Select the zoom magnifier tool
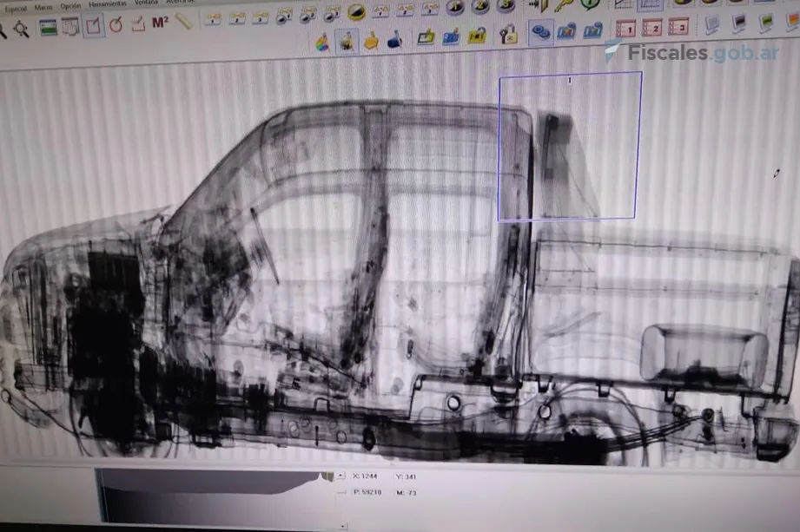Viewport: 800px width, 532px height. tap(21, 30)
